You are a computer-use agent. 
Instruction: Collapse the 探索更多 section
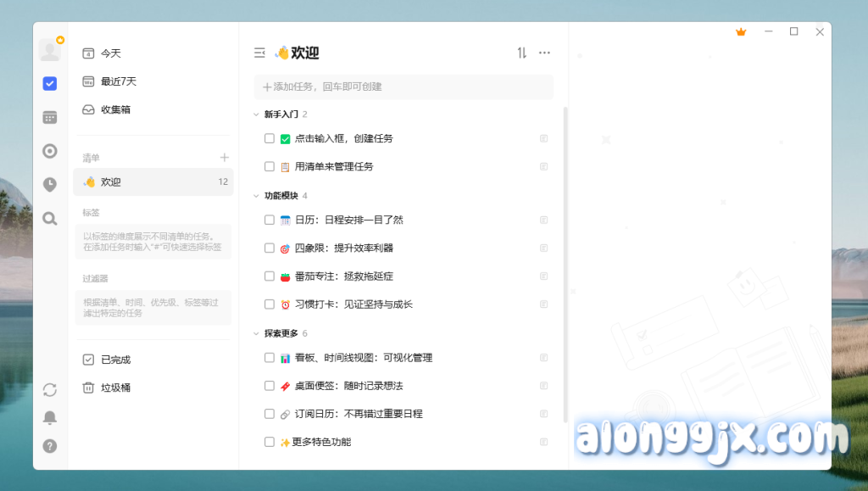tap(257, 333)
